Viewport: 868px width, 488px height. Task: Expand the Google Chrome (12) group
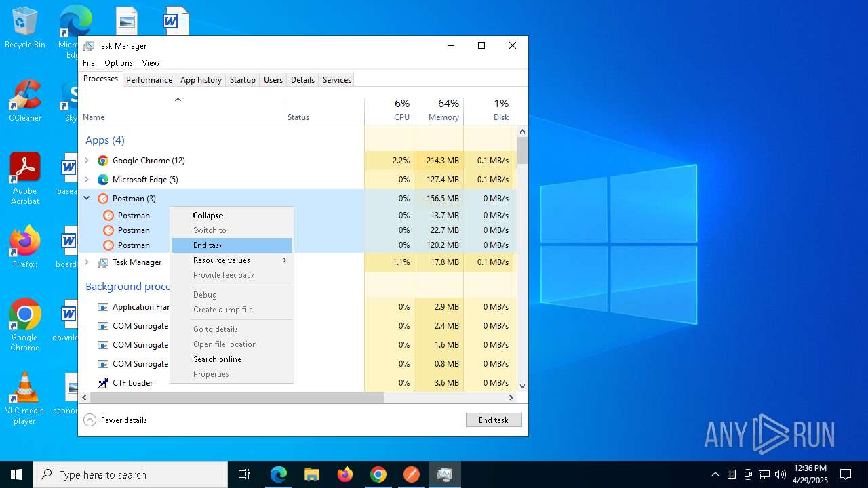pos(87,161)
